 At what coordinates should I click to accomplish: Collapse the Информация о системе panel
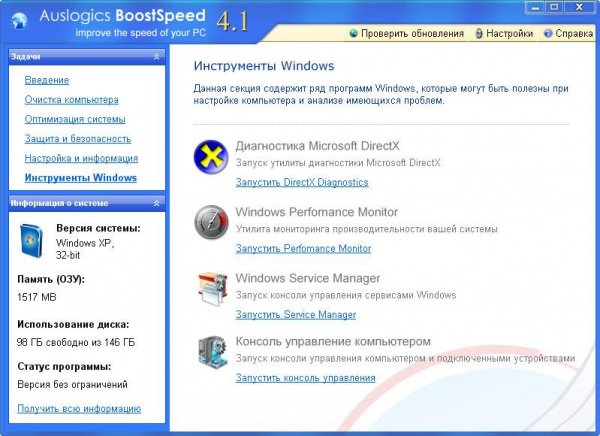[157, 203]
